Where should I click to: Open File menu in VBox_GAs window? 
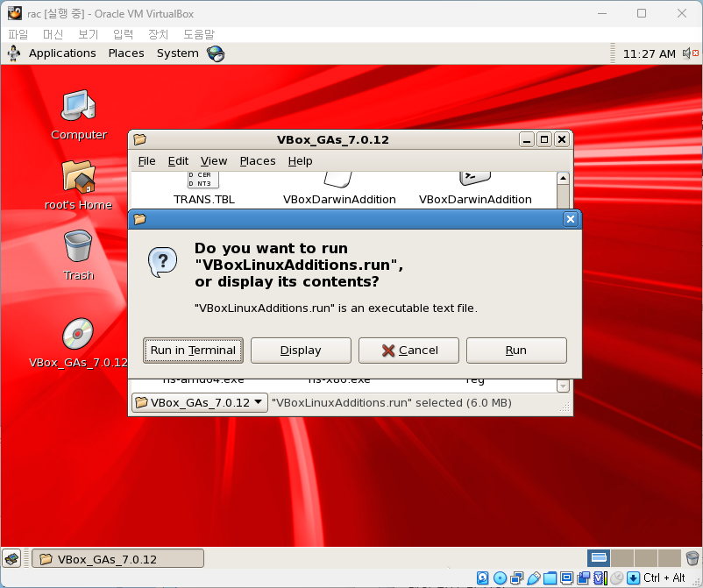coord(146,161)
